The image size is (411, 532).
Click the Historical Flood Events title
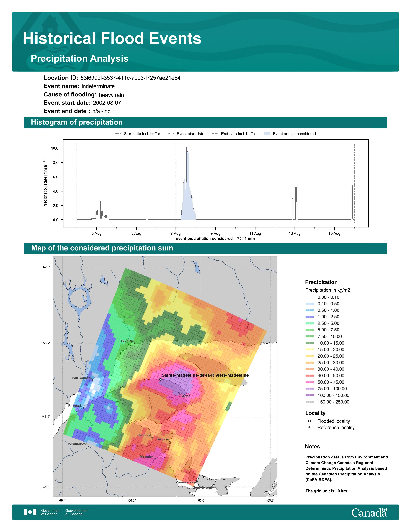point(112,39)
